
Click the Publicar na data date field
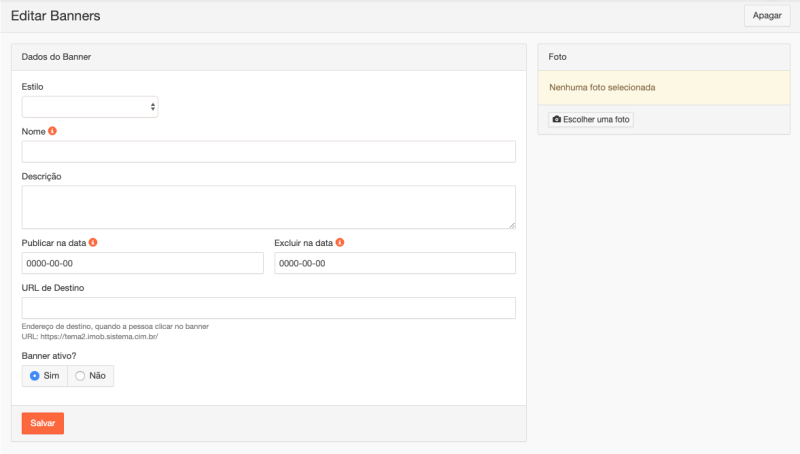click(x=142, y=263)
